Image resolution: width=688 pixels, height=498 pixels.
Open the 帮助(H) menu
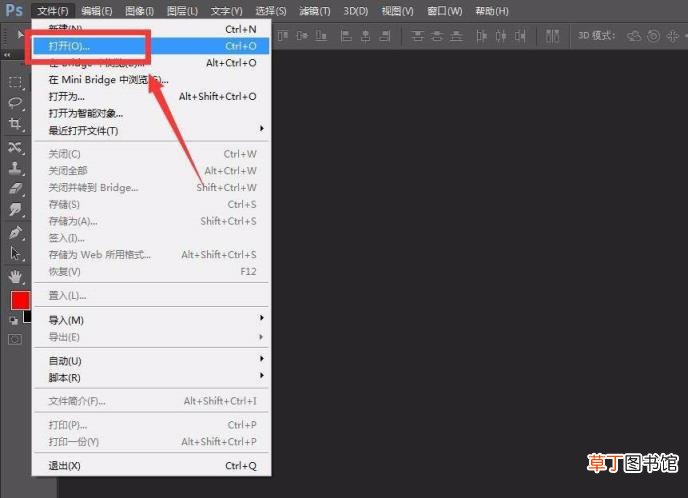click(492, 11)
